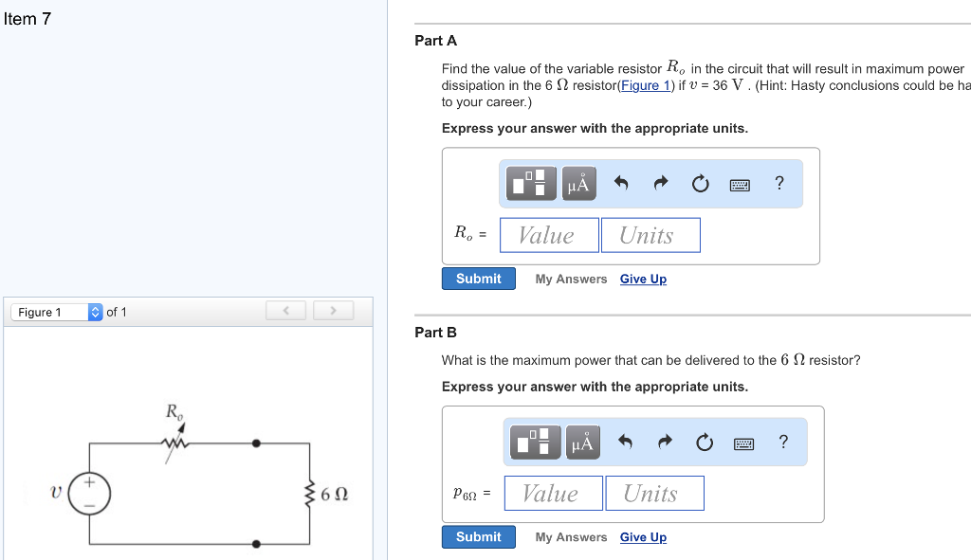Click undo arrow in Part A toolbar
971x560 pixels.
pyautogui.click(x=621, y=184)
